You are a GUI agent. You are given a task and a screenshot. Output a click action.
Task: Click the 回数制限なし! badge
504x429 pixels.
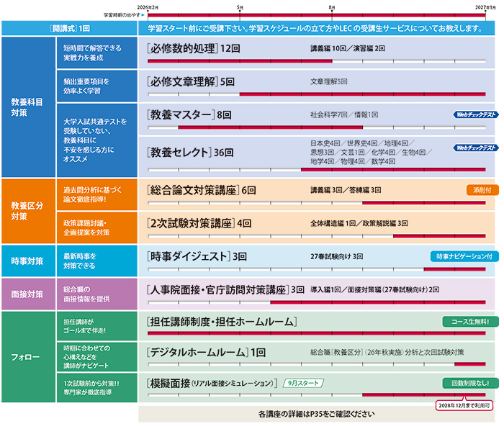click(x=469, y=384)
